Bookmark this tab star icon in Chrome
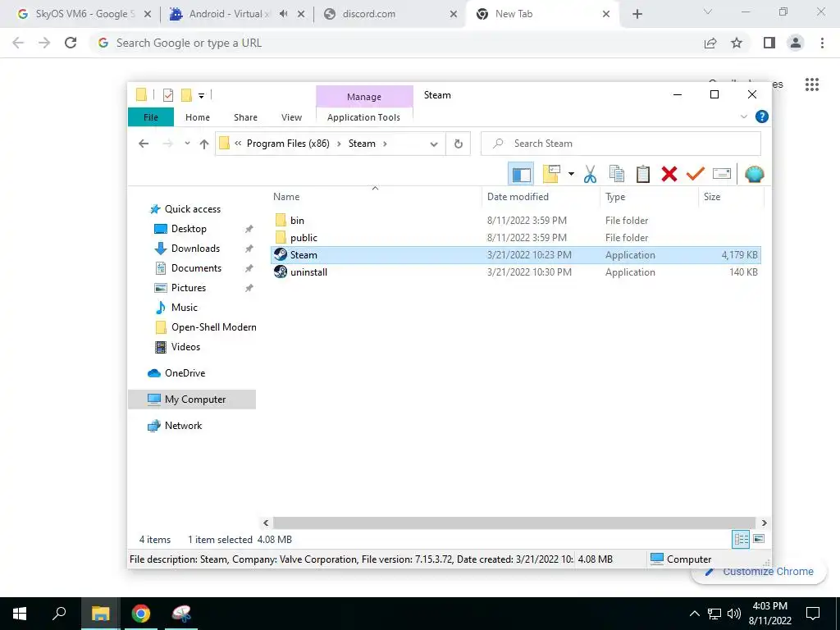The image size is (840, 630). tap(737, 43)
